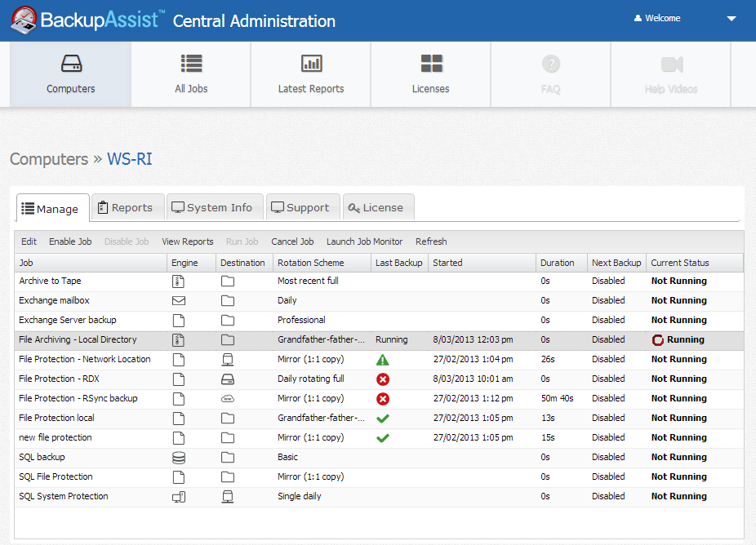
Task: Click green checkmark for File Protection local
Action: point(383,419)
